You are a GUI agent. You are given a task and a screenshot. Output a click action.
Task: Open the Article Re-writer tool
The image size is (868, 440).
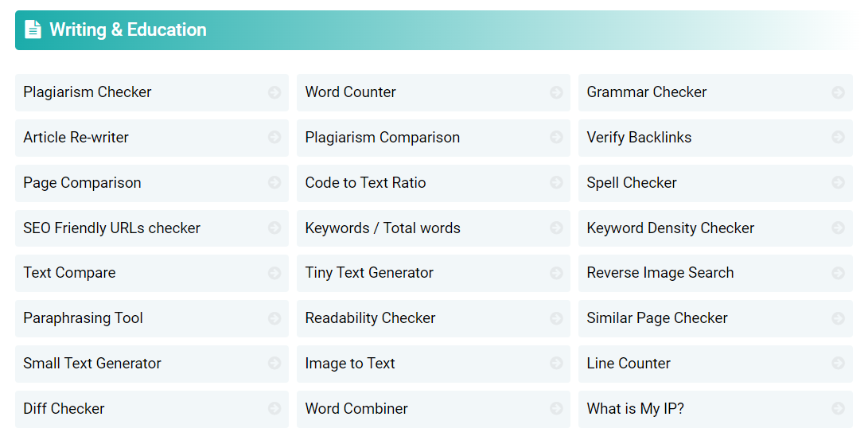click(152, 138)
